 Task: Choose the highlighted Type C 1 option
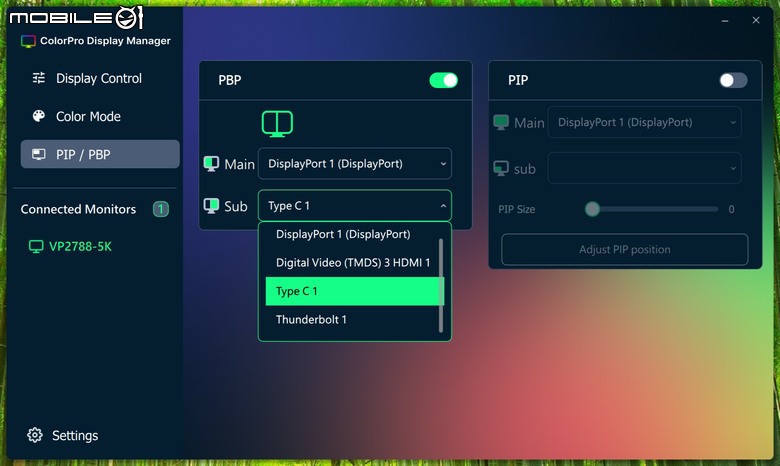[x=354, y=291]
